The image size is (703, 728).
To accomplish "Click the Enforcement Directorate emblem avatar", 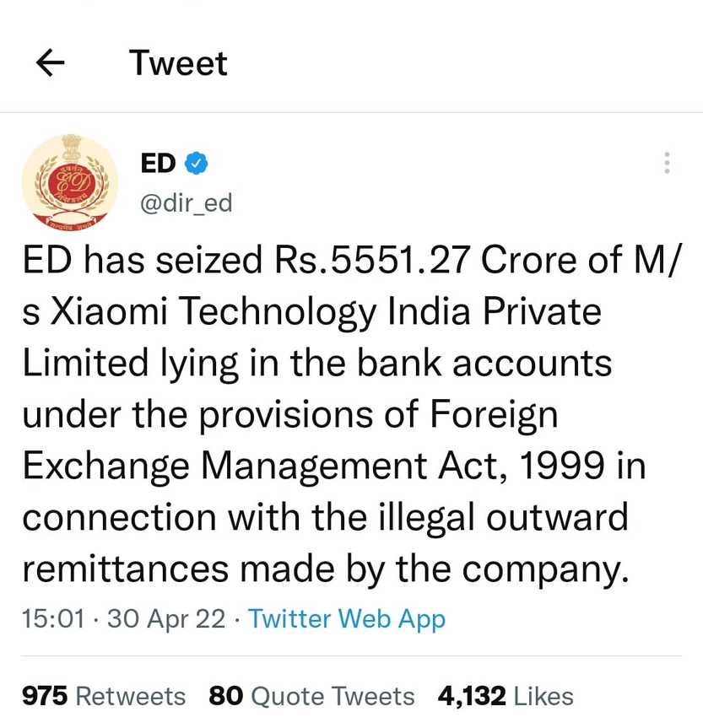I will 70,182.
